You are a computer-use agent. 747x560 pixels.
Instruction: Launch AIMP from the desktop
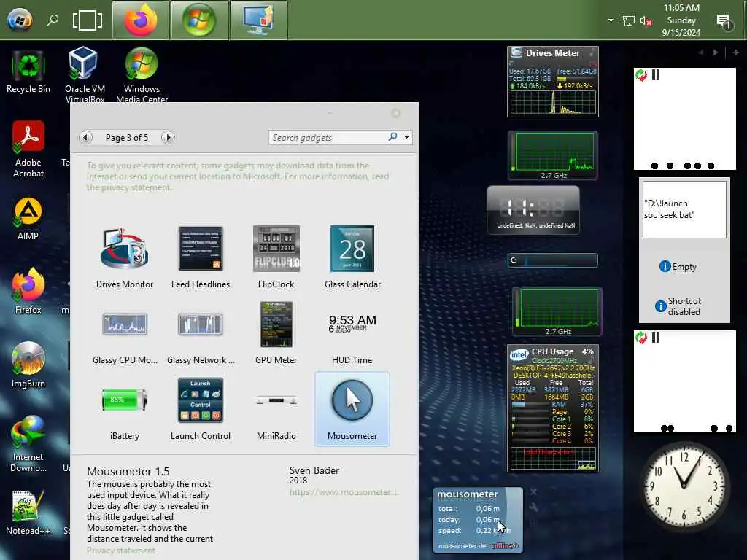pyautogui.click(x=28, y=219)
